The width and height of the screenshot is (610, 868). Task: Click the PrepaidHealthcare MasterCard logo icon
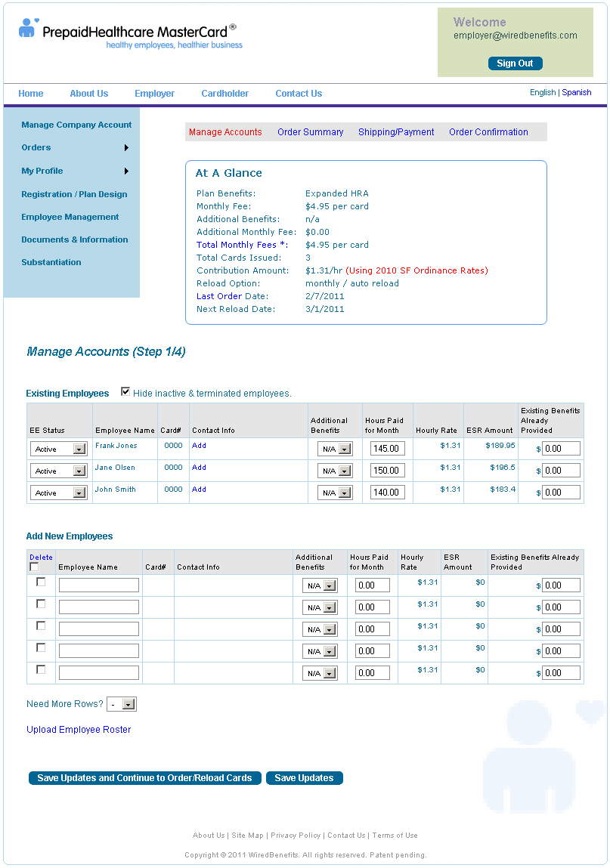(28, 28)
